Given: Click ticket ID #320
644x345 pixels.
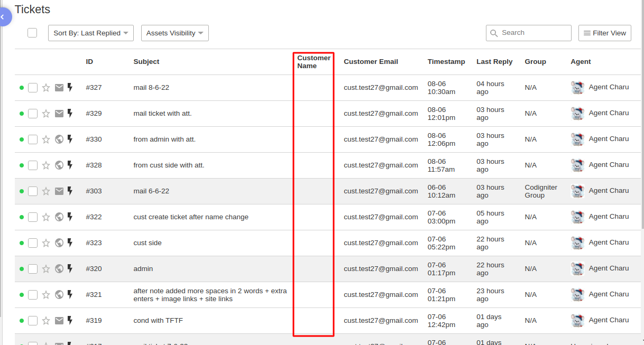Looking at the screenshot, I should coord(94,269).
